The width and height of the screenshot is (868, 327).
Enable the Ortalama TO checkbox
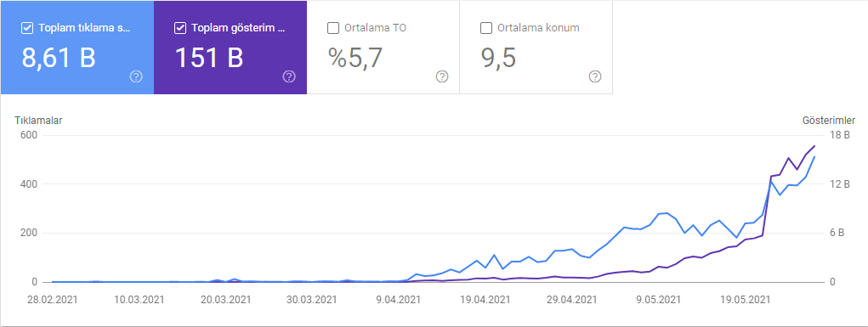(333, 28)
